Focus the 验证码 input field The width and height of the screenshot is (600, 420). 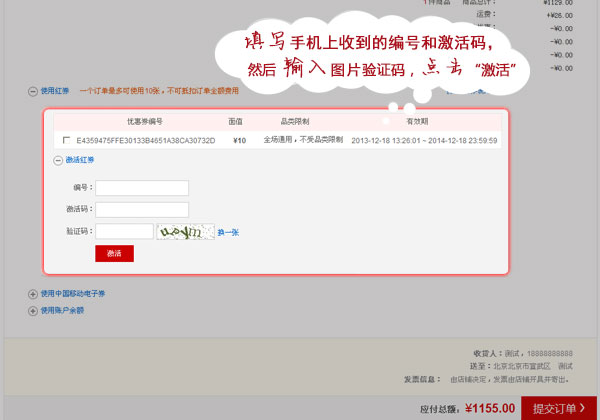(x=124, y=232)
